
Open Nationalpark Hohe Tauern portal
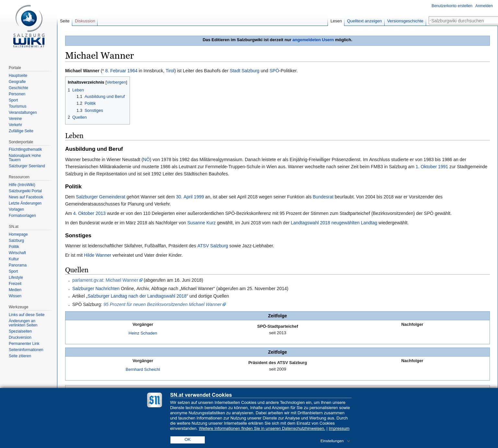[x=25, y=158]
